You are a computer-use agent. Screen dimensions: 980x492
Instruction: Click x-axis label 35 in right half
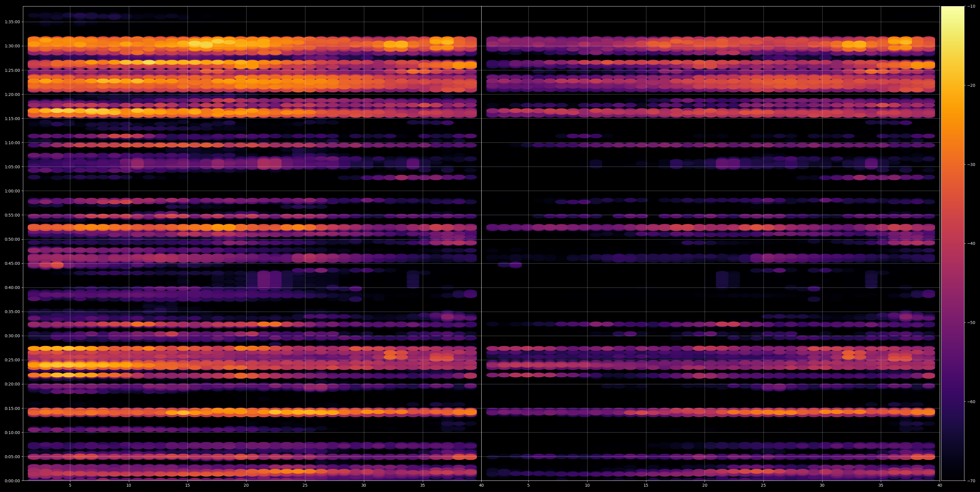pos(881,486)
